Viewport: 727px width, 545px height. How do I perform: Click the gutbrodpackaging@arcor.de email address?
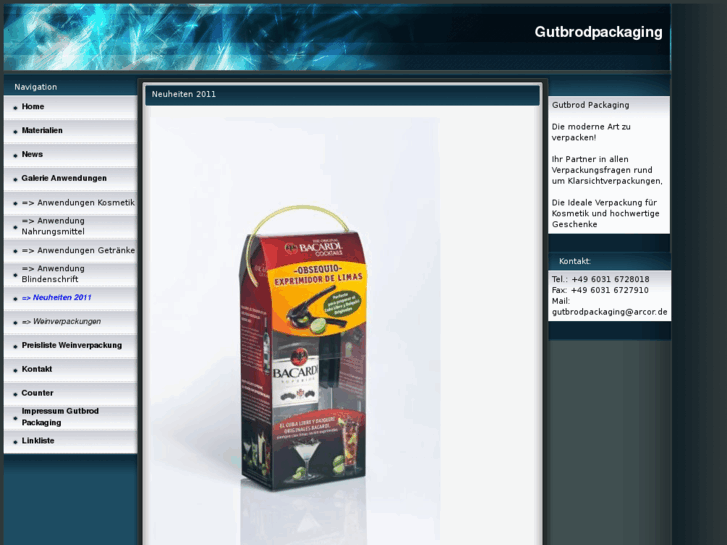(x=609, y=312)
